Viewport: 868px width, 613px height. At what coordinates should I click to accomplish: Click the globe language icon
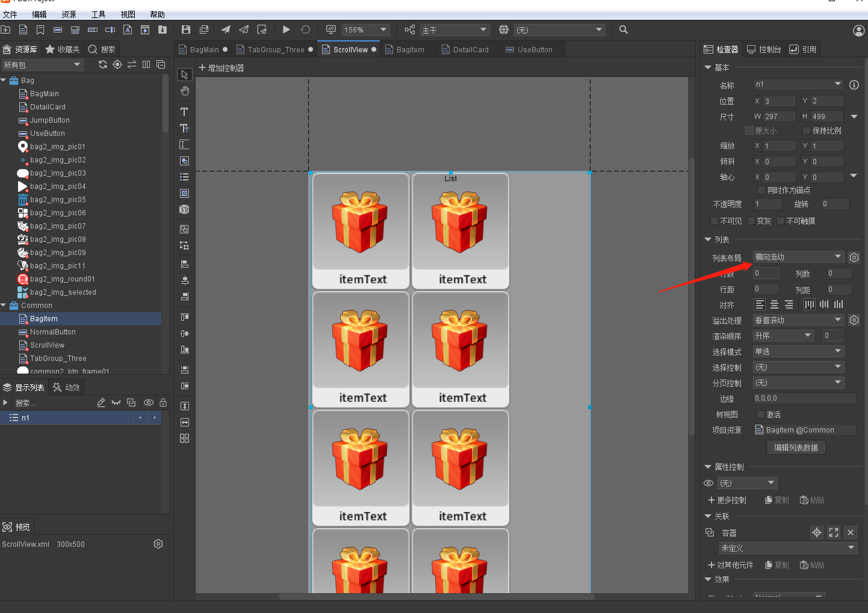[504, 29]
